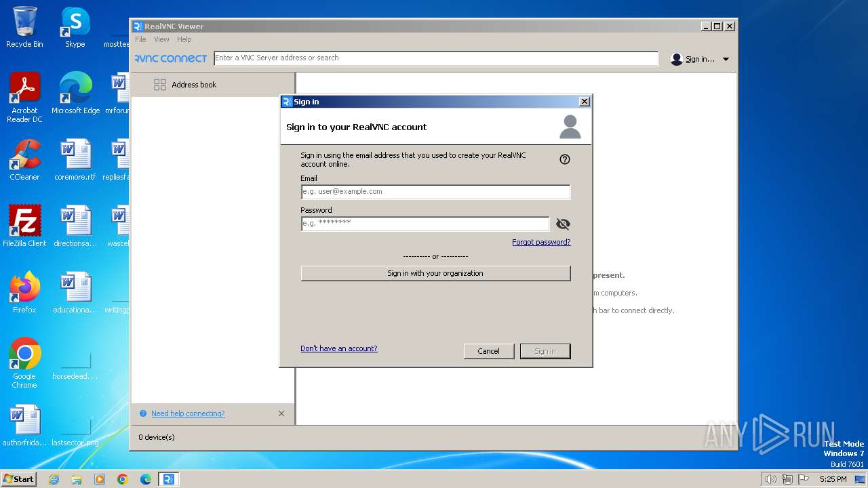Maximize the RealVNC Viewer window
This screenshot has width=868, height=488.
click(x=717, y=26)
